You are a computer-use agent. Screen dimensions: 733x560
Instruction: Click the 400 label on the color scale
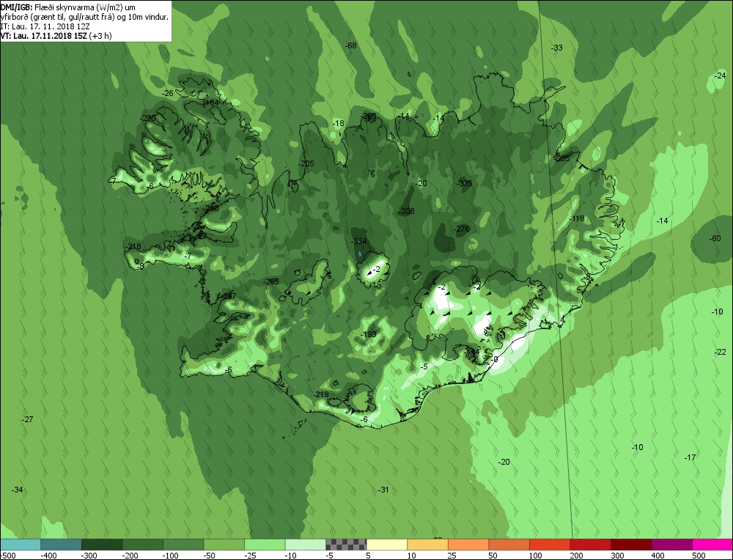(658, 556)
